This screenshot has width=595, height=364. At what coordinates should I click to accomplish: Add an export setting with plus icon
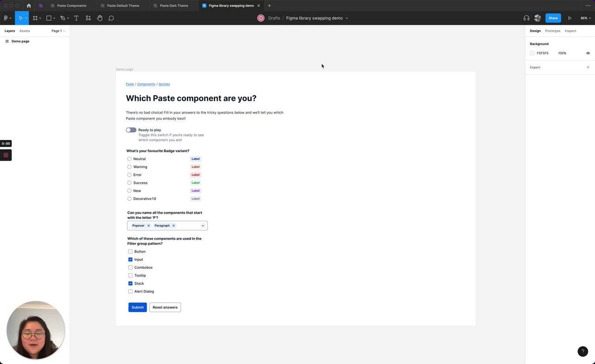click(588, 67)
